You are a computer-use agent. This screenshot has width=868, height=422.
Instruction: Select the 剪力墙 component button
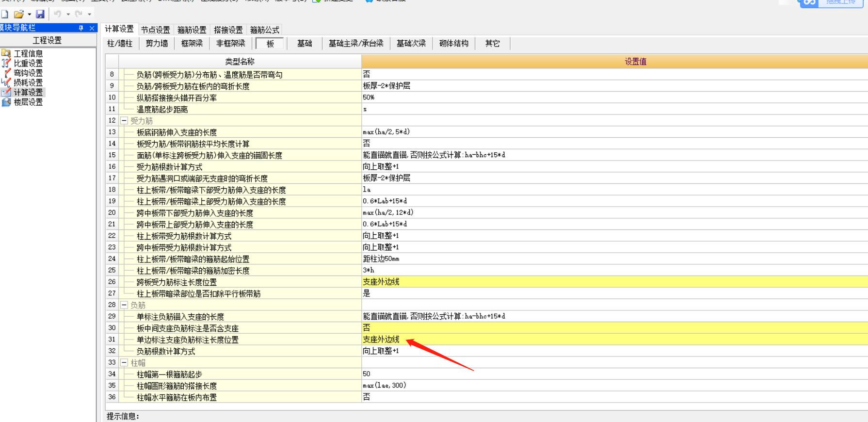(x=157, y=44)
